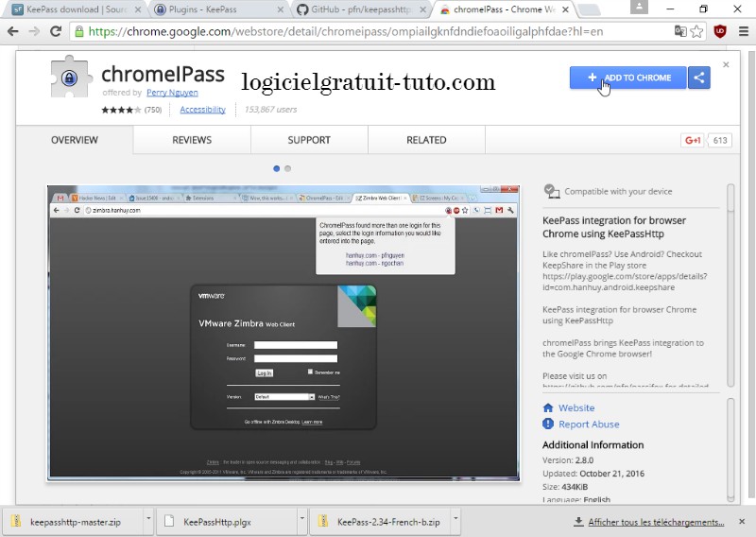Open the uBlock Origin extension icon
This screenshot has height=537, width=756.
coord(720,31)
